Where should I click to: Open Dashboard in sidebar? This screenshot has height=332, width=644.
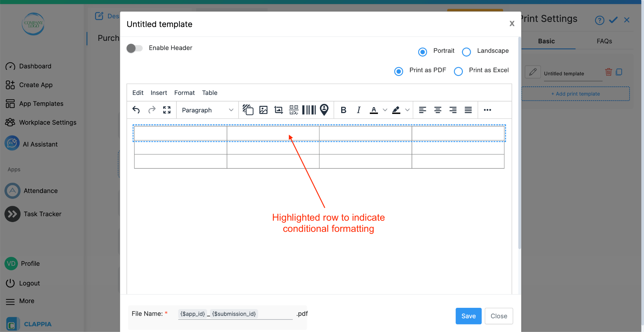point(28,66)
